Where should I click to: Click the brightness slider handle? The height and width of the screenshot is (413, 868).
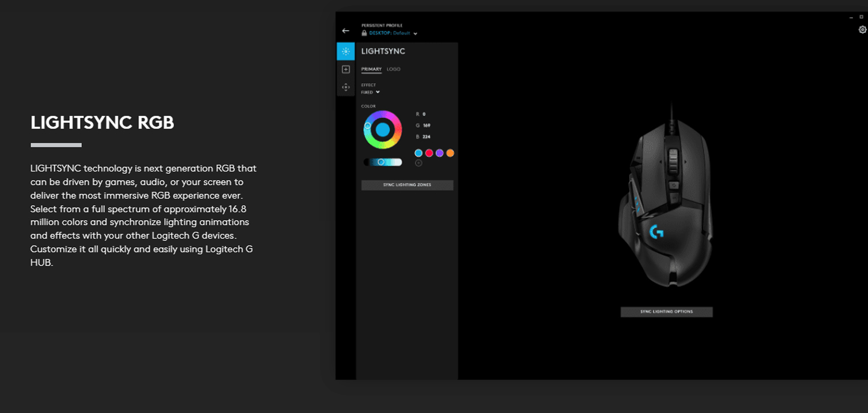coord(381,162)
